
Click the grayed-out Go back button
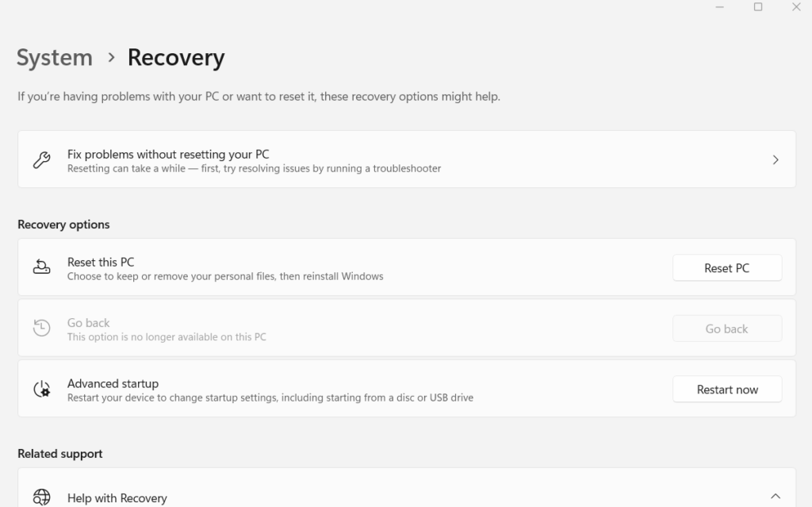tap(726, 328)
